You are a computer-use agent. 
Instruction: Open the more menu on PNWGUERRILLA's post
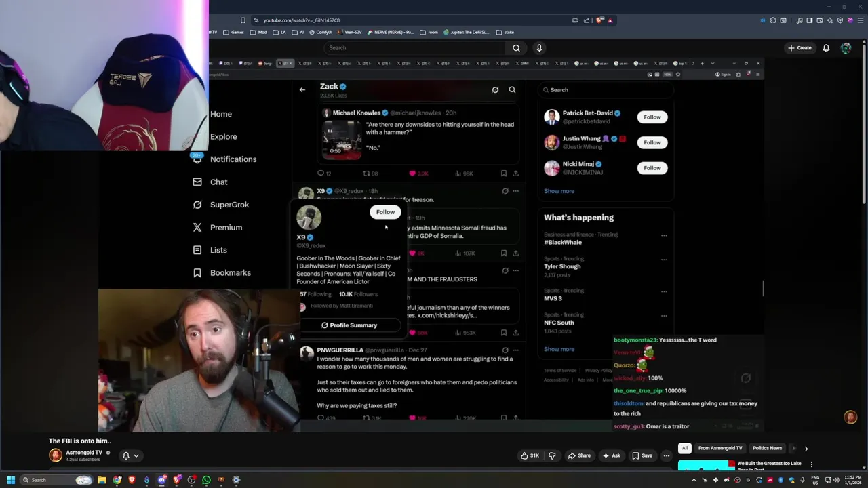(x=516, y=350)
